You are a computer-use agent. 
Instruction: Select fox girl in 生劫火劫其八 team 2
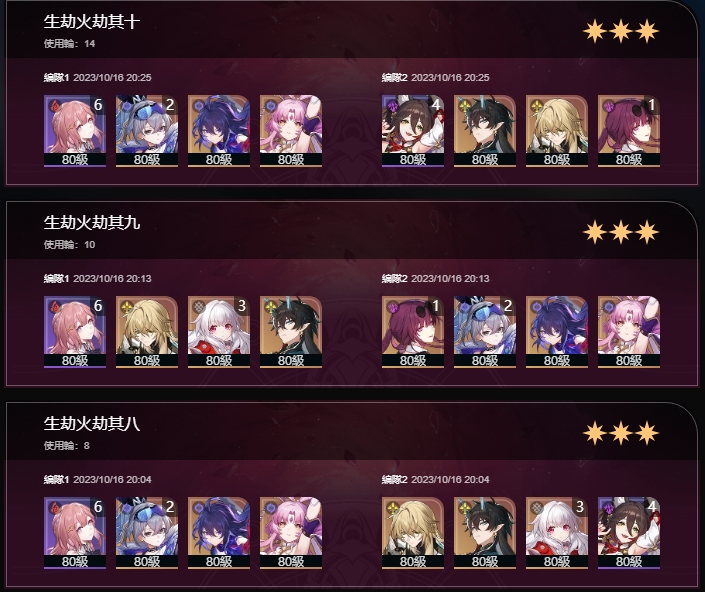click(x=629, y=533)
